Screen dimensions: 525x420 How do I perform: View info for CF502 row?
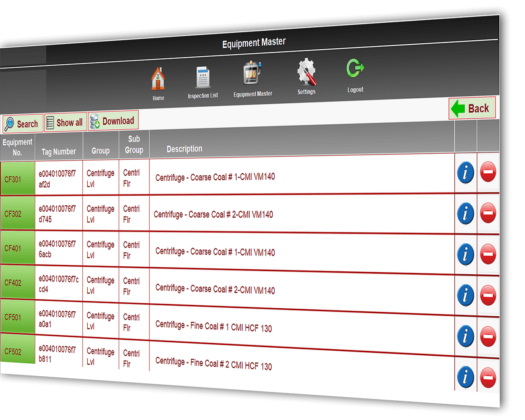coord(465,377)
